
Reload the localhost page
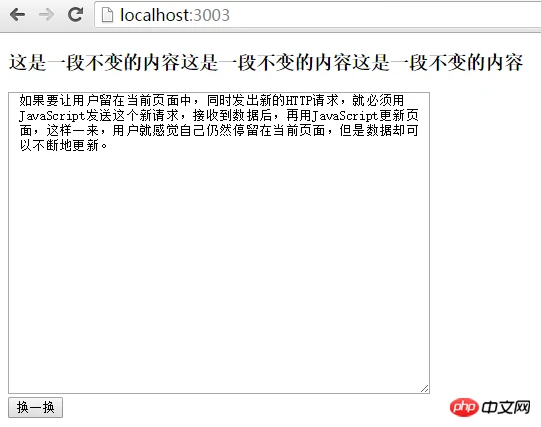tap(75, 14)
